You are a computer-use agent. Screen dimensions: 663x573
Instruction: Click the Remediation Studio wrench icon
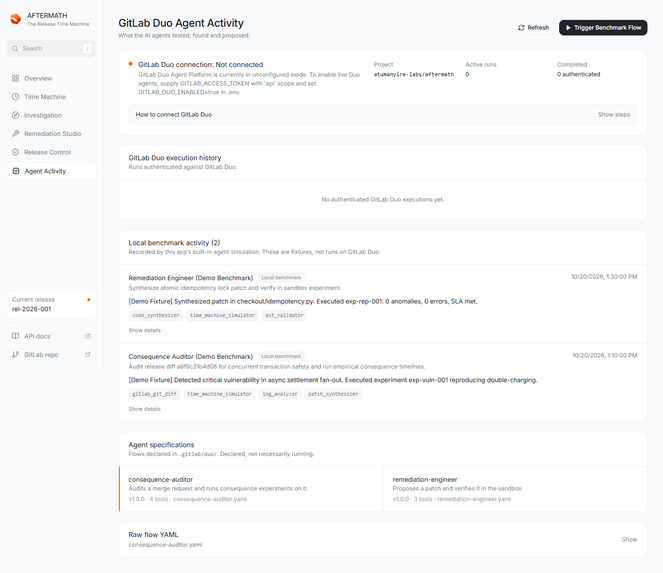tap(16, 134)
